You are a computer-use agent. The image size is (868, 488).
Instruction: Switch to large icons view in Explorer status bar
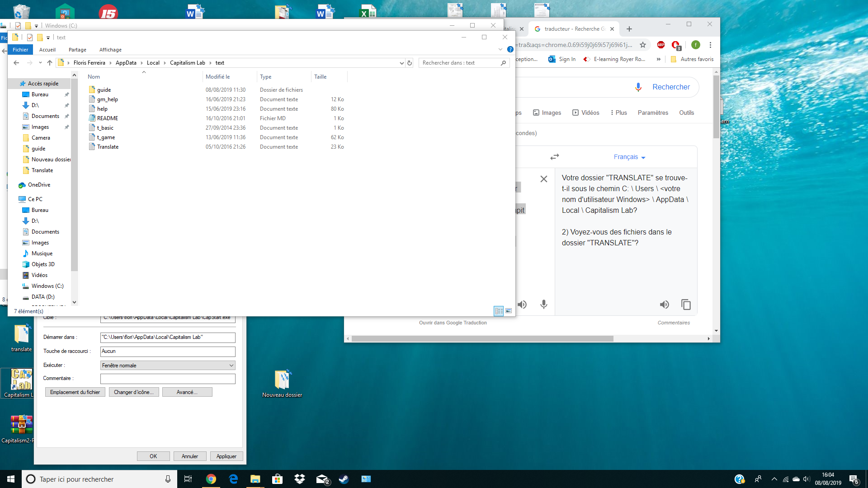point(509,311)
